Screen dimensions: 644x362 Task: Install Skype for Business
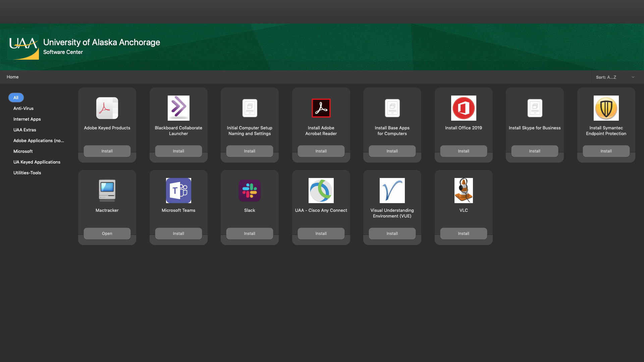(535, 151)
